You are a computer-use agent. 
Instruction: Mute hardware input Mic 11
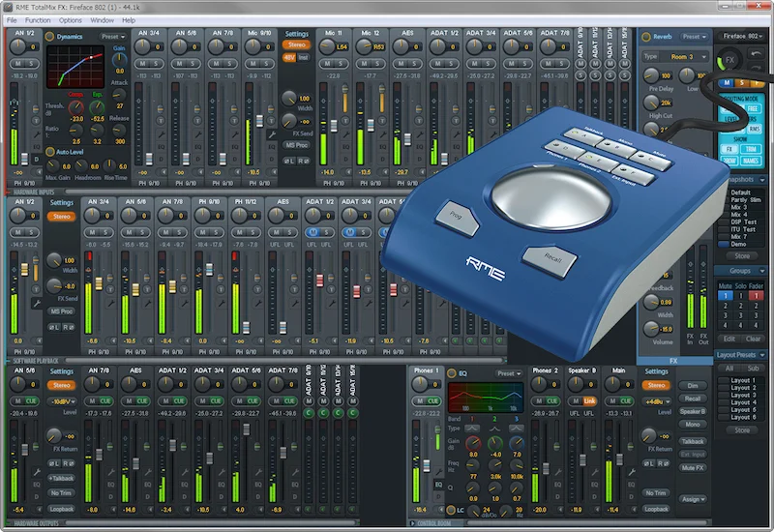click(x=327, y=64)
